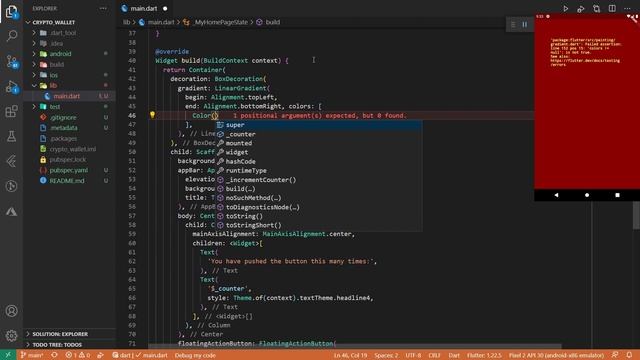640x360 pixels.
Task: Open Explorer panel more actions ellipsis
Action: tap(103, 8)
